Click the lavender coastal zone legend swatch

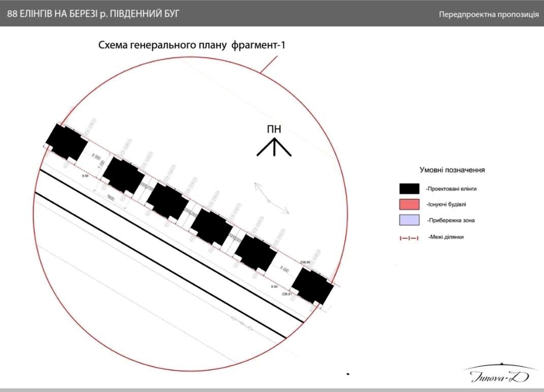point(409,220)
